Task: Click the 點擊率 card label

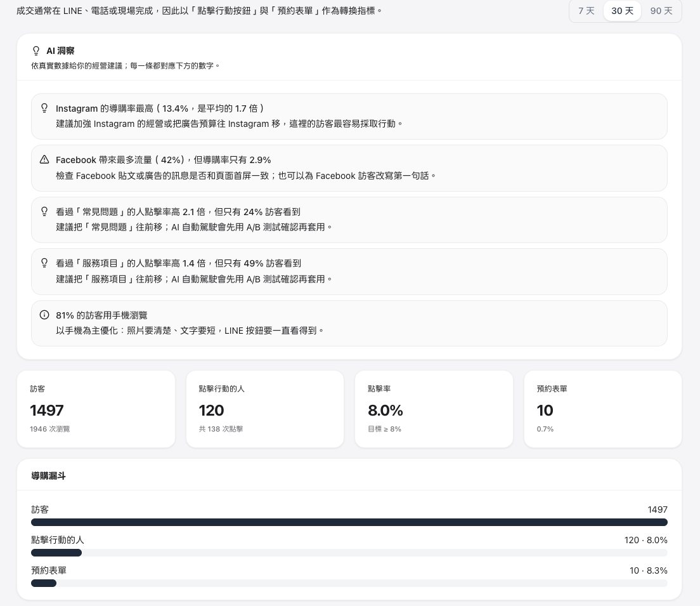Action: 379,389
